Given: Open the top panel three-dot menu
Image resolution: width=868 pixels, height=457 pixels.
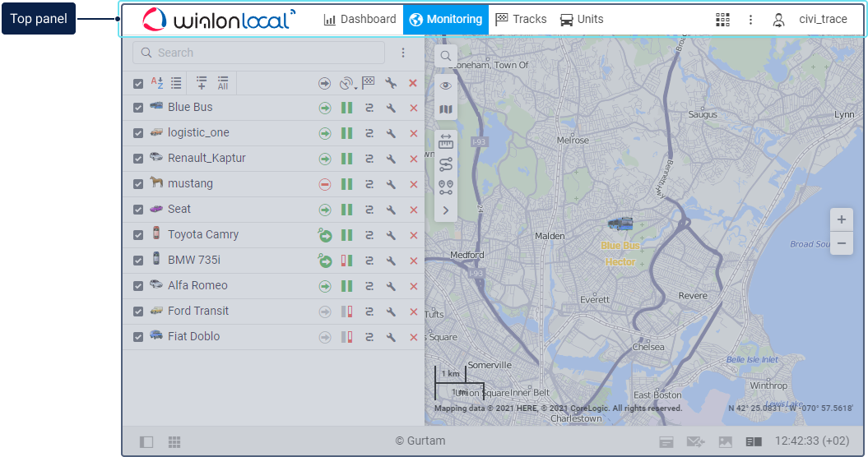Looking at the screenshot, I should click(750, 20).
